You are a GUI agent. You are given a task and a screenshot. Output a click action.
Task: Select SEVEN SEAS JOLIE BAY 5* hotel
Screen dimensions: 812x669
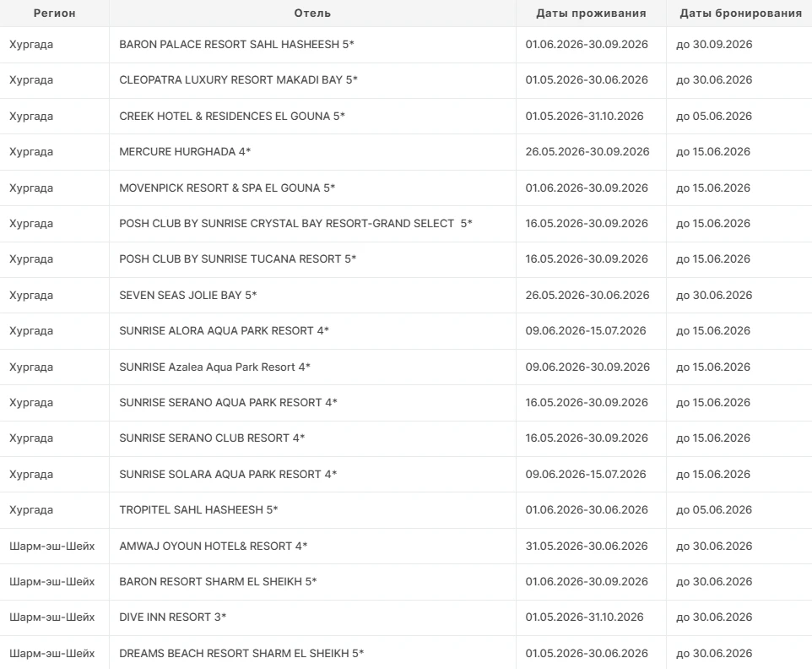pos(188,296)
